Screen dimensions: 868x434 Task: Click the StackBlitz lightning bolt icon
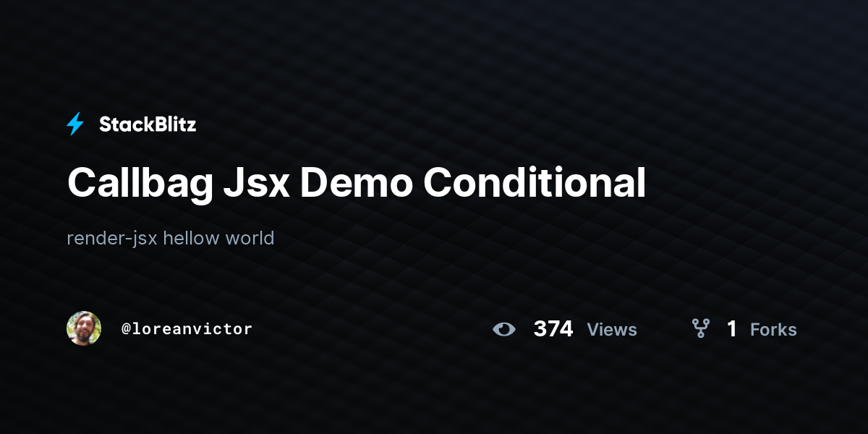[x=75, y=124]
